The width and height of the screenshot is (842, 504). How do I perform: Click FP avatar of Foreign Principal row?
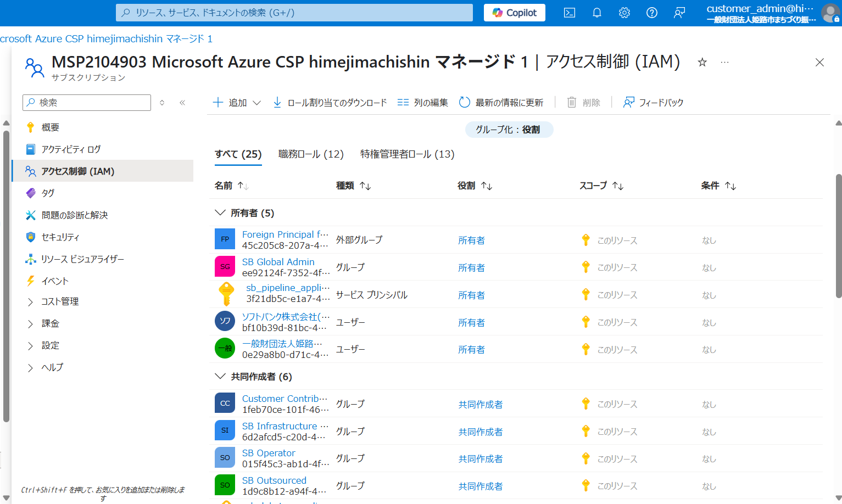point(225,239)
